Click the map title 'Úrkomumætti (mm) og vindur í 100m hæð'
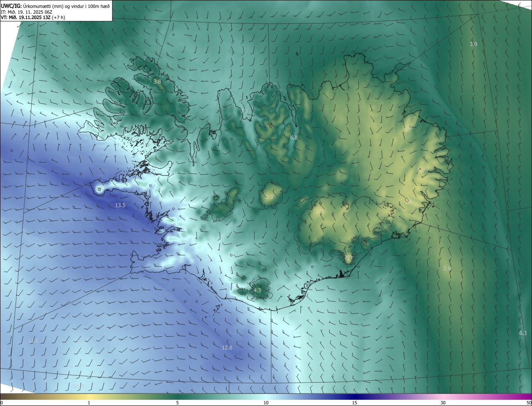The height and width of the screenshot is (406, 532). click(x=66, y=6)
